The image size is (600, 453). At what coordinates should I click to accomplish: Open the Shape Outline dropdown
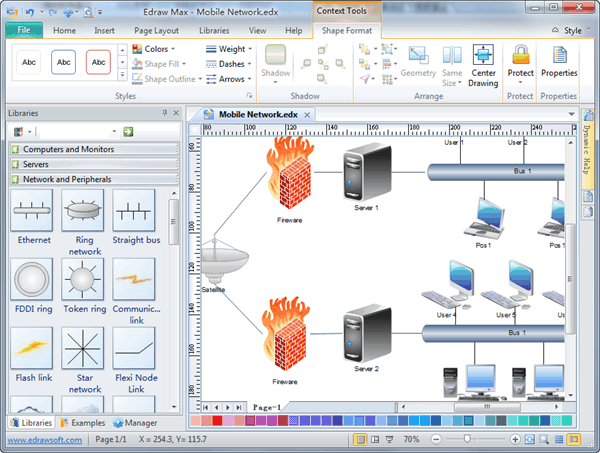click(x=167, y=79)
